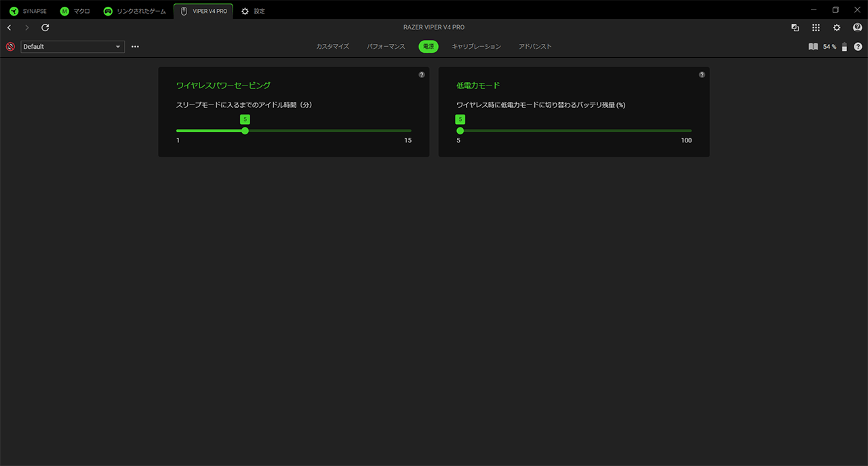
Task: Click the mouse icon on Viper tab
Action: click(184, 12)
